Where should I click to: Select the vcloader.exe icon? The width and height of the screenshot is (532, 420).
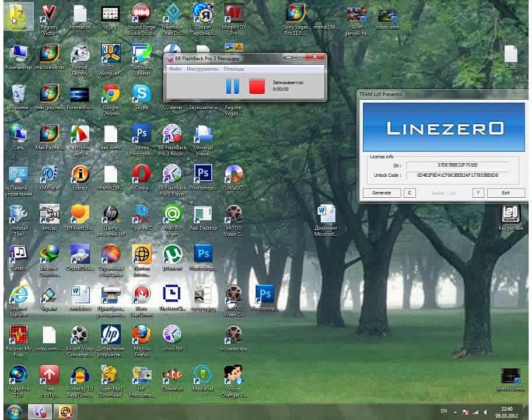(x=234, y=338)
